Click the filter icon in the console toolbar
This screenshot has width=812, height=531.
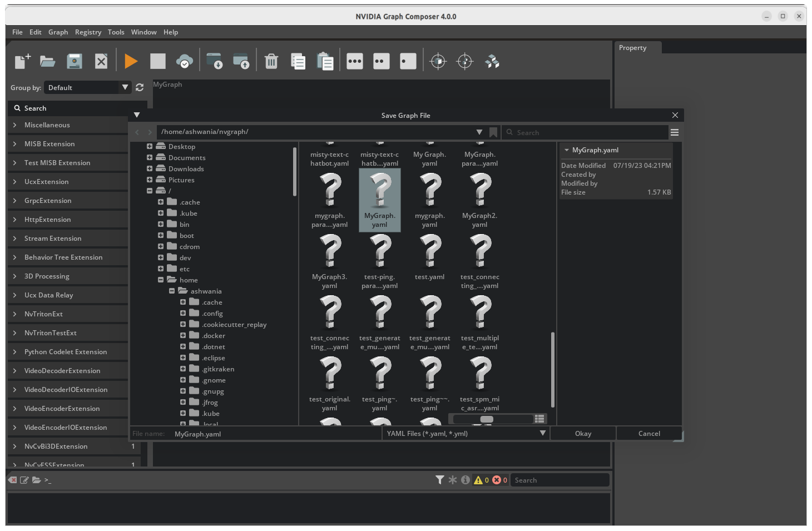(440, 479)
